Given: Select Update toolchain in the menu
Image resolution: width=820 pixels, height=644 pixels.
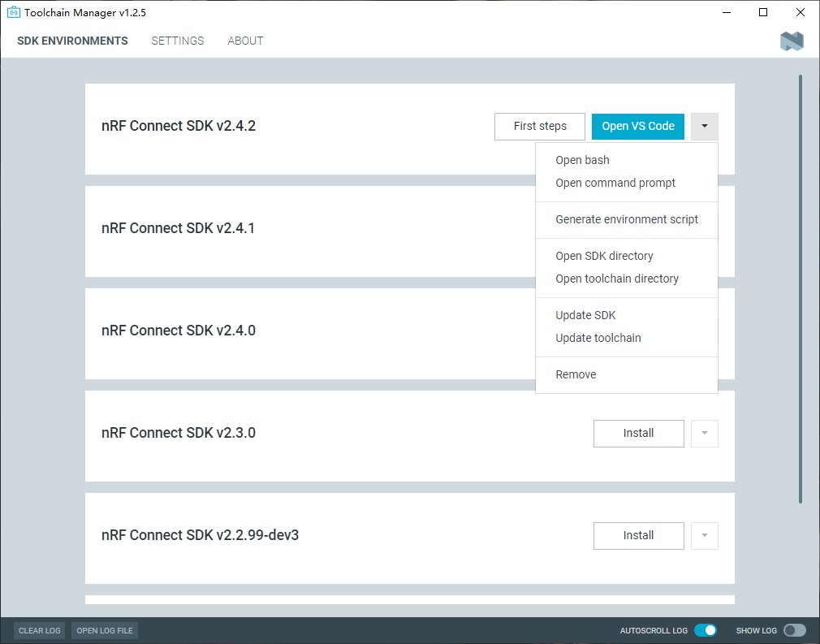Looking at the screenshot, I should point(627,338).
